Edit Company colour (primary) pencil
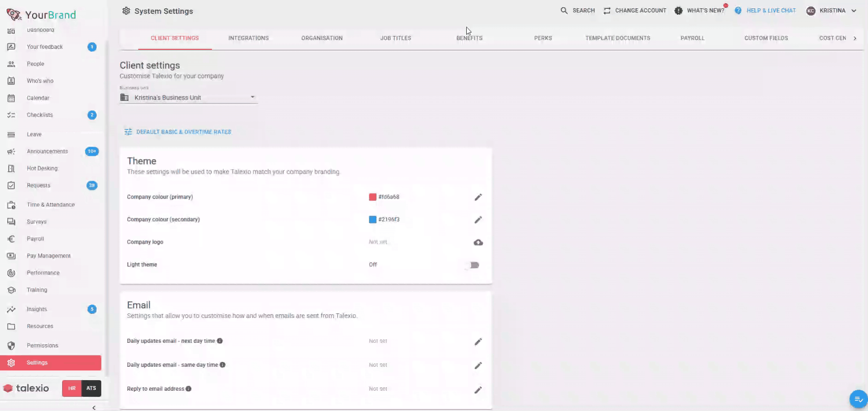868x411 pixels. [478, 197]
